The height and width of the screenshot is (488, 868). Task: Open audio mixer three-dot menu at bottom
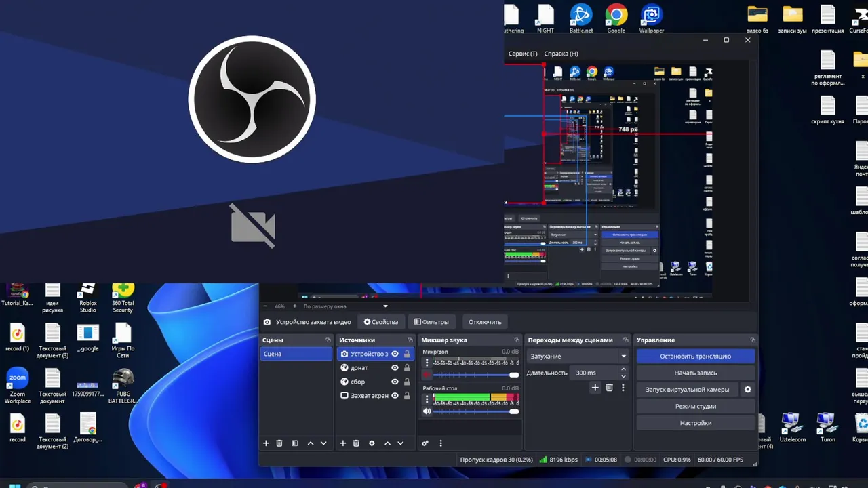(x=441, y=443)
